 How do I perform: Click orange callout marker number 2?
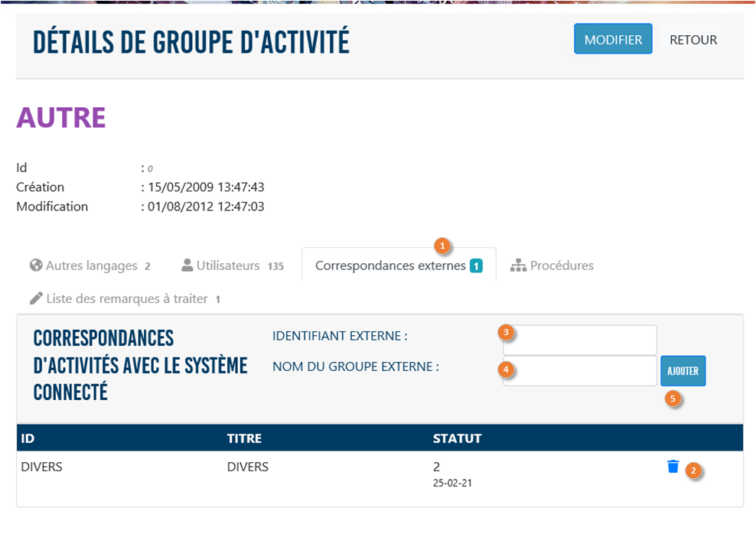tap(693, 471)
